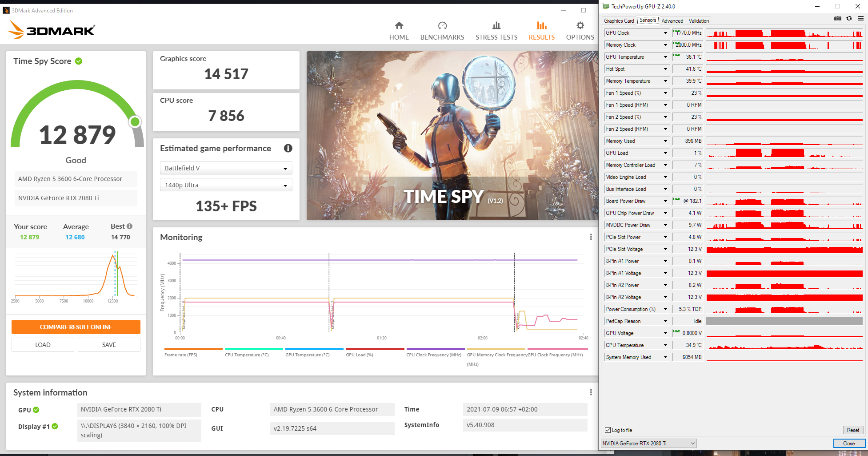Click the SystemInfo version v5.40.908

(525, 425)
